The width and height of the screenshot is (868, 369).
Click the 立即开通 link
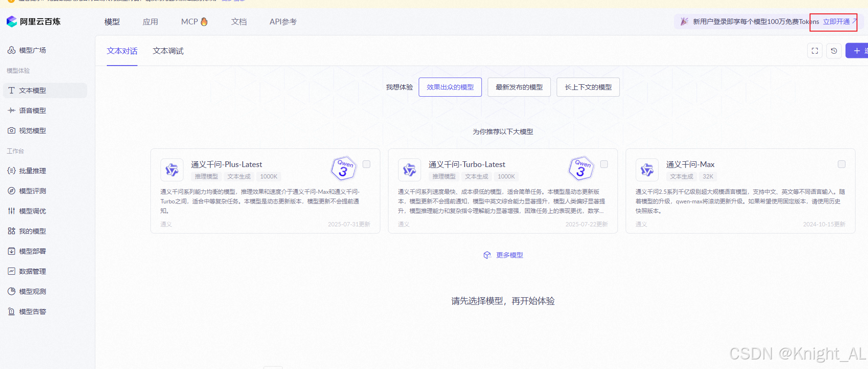836,22
